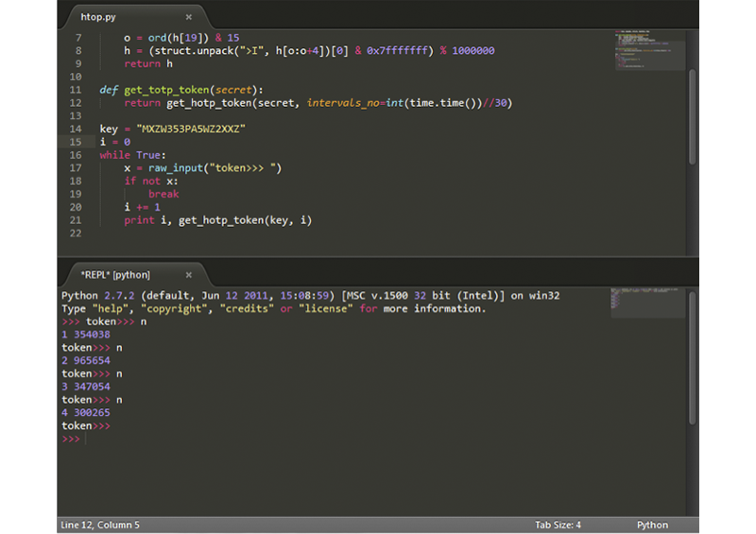Click the htop.py vertical scrollbar thumb
Screen dimensions: 756x534
click(x=693, y=117)
